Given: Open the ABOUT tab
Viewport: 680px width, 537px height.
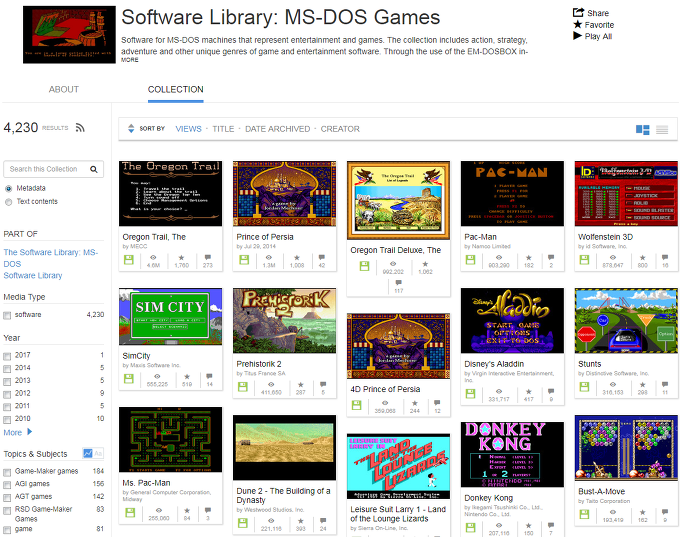Looking at the screenshot, I should pos(64,89).
